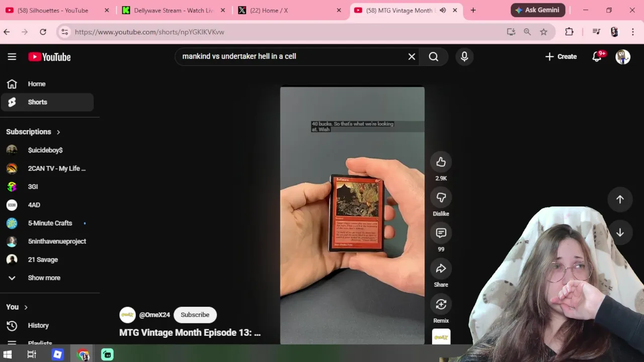
Task: Like this Short
Action: (x=441, y=162)
